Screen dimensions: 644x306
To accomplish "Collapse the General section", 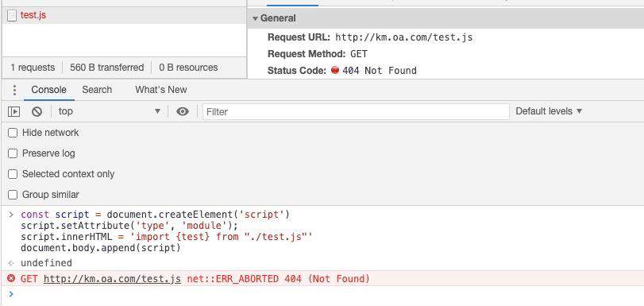I will click(274, 18).
